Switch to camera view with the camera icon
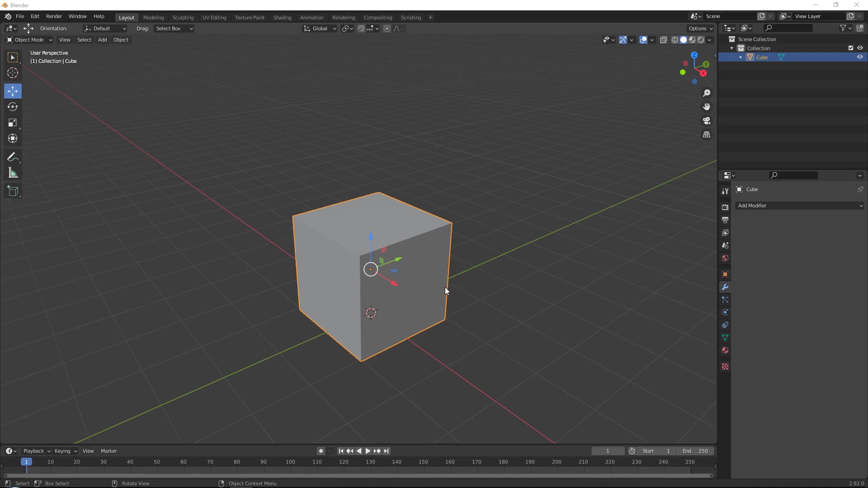Screen dimensions: 868x488 (x=707, y=121)
